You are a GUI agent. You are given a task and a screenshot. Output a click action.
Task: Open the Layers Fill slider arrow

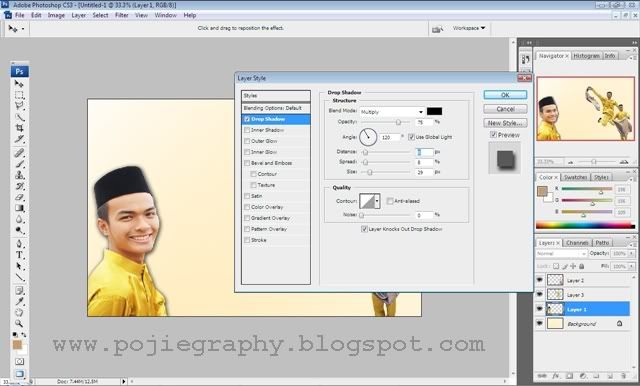tap(631, 266)
